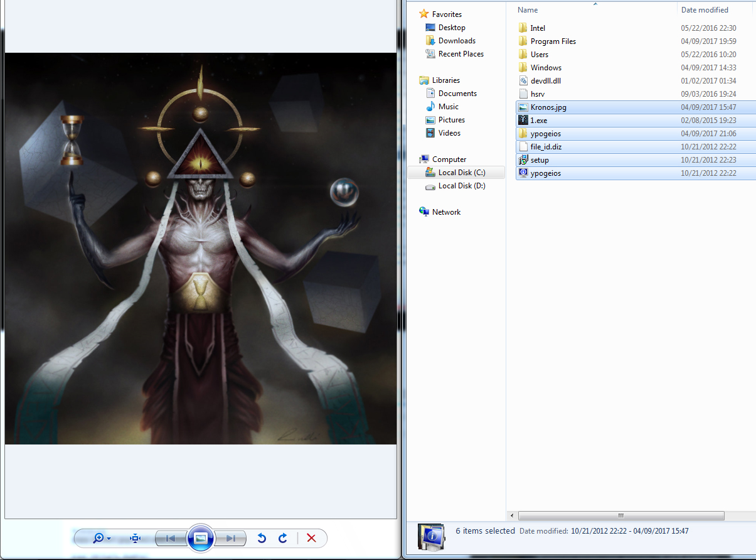
Task: Select the Kronos.jpg file
Action: (x=548, y=107)
